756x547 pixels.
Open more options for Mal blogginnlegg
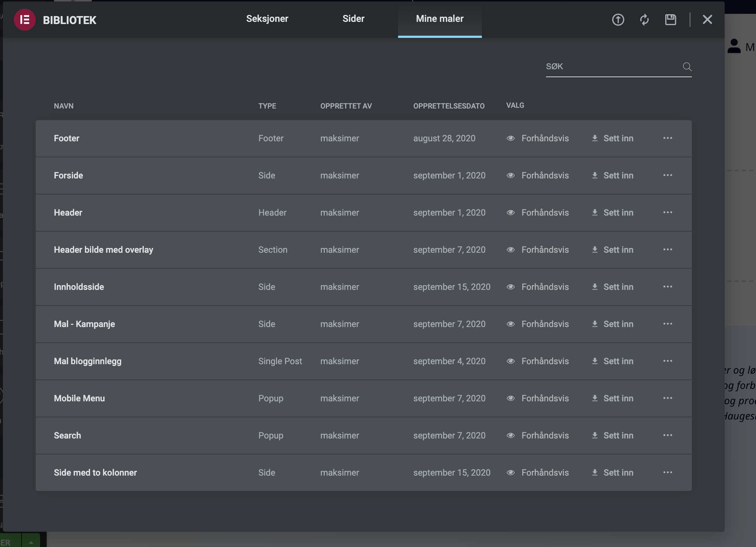(x=668, y=361)
